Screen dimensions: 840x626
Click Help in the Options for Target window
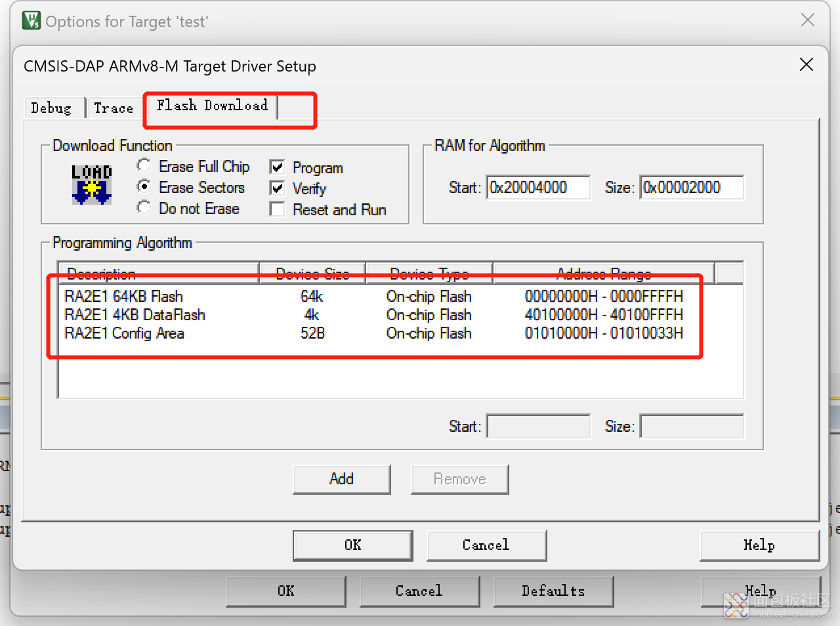click(761, 591)
